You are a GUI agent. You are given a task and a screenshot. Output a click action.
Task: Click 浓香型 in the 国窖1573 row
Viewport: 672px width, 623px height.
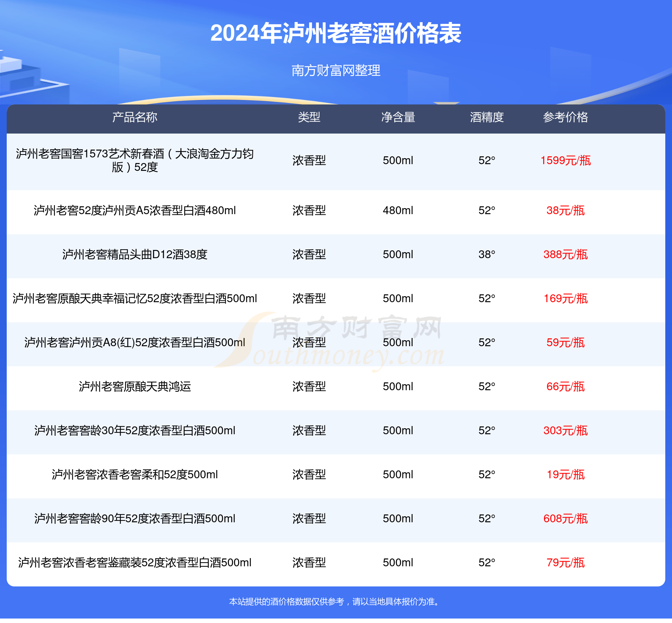pyautogui.click(x=309, y=160)
